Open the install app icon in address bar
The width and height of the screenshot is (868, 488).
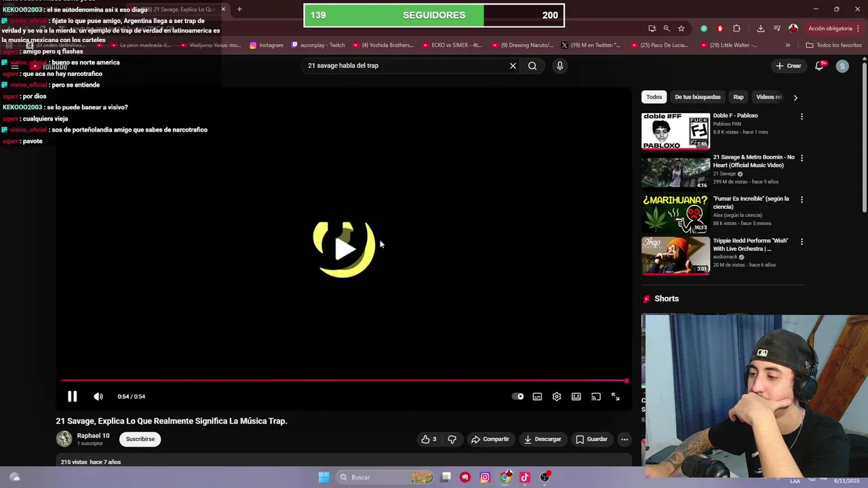tap(652, 28)
